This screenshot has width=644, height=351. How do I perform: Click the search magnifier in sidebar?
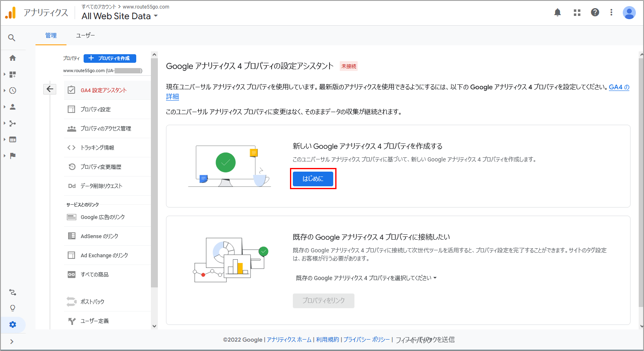tap(12, 38)
